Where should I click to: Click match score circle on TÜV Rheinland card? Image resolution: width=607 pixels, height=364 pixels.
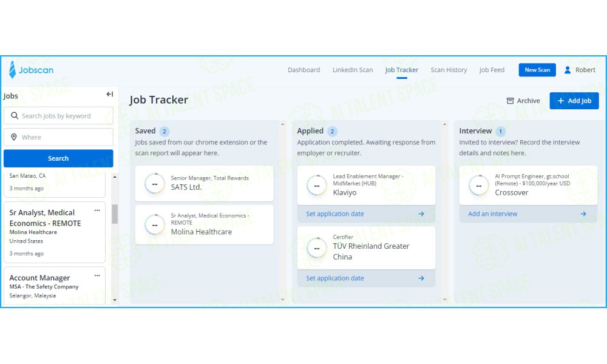click(317, 248)
